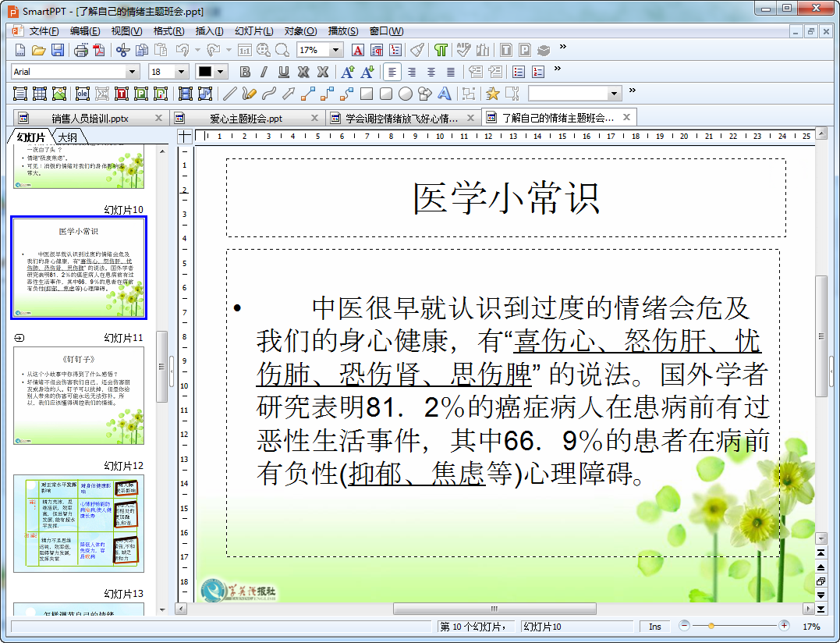Open the 幻灯片(L) menu
This screenshot has width=840, height=643.
254,31
